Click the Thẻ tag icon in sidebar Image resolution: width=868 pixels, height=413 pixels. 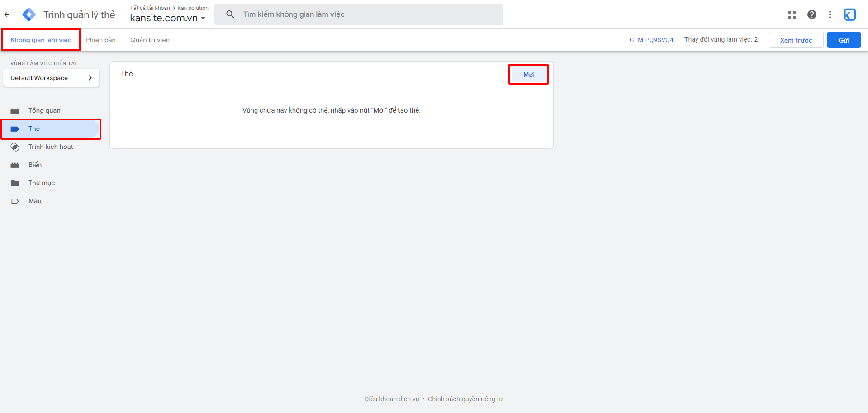pos(15,129)
